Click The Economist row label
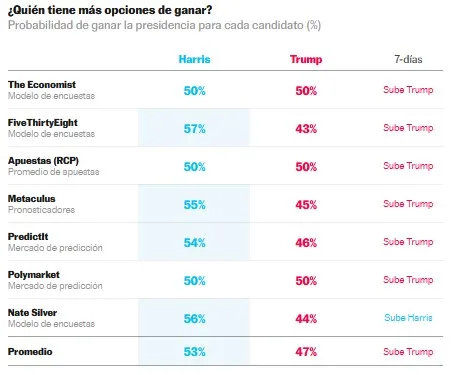 tap(42, 85)
